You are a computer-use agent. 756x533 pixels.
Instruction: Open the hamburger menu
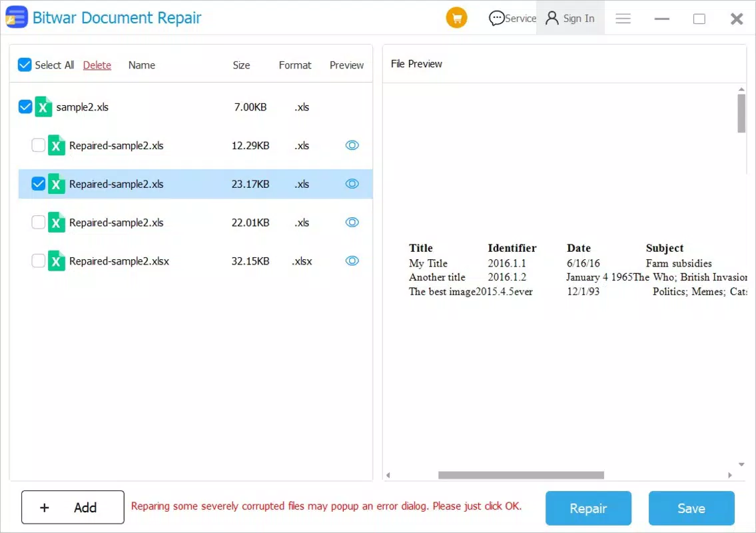623,19
